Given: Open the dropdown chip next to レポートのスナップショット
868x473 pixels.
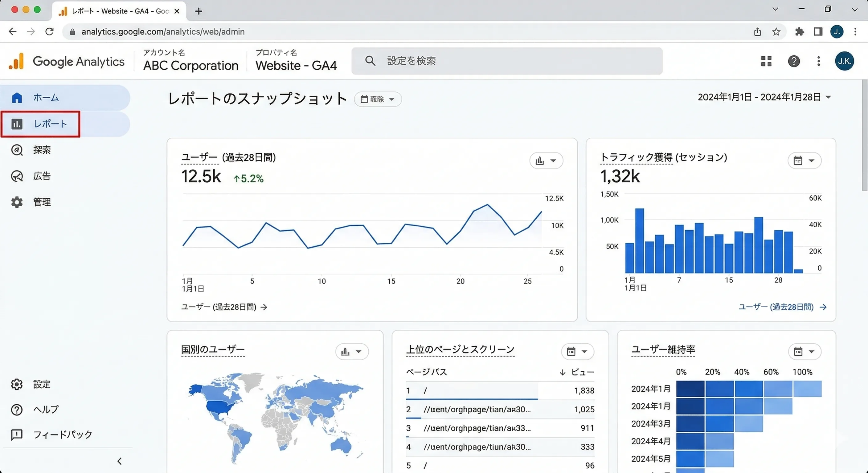Looking at the screenshot, I should [x=378, y=99].
